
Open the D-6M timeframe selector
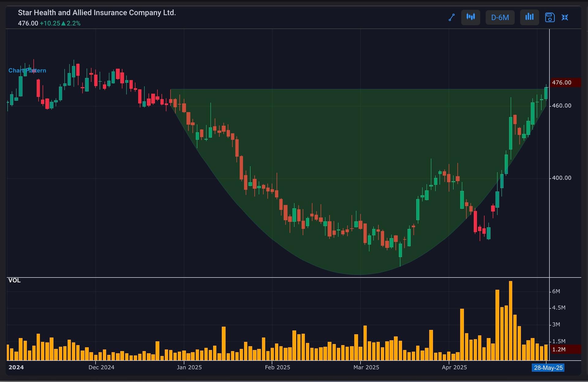click(x=500, y=17)
